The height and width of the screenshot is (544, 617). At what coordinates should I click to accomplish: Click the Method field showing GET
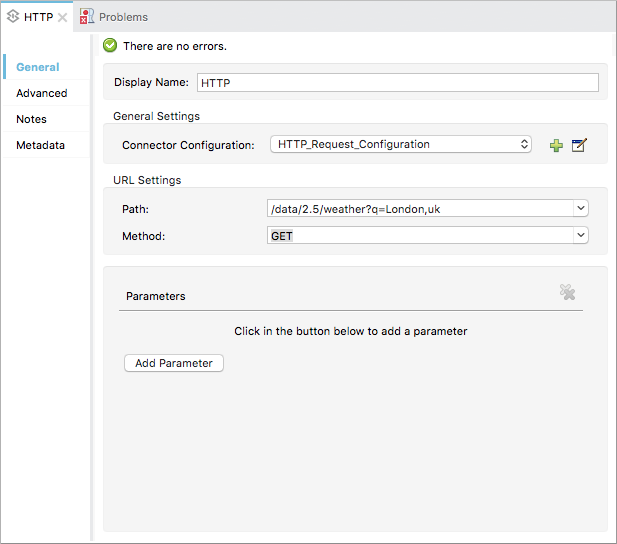coord(420,235)
